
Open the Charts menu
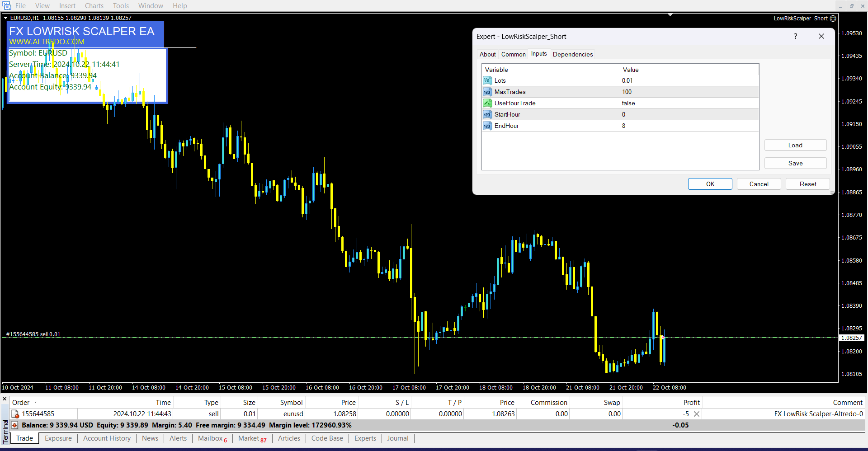(x=94, y=6)
